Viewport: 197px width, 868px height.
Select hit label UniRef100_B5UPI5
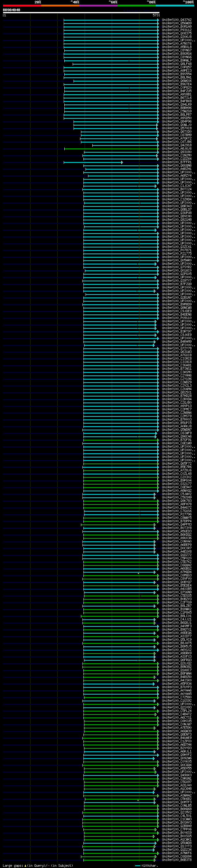click(177, 423)
